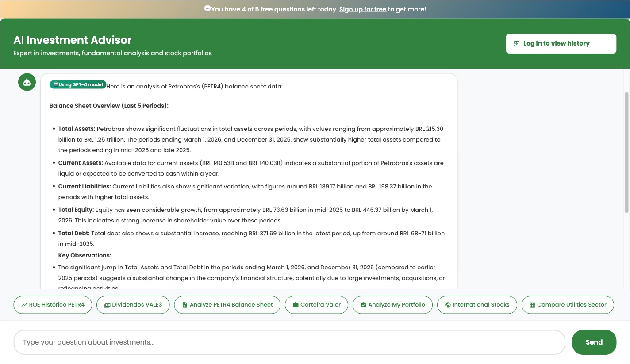Click the chat area vertical scrollbar
This screenshot has height=364, width=630.
[626, 153]
